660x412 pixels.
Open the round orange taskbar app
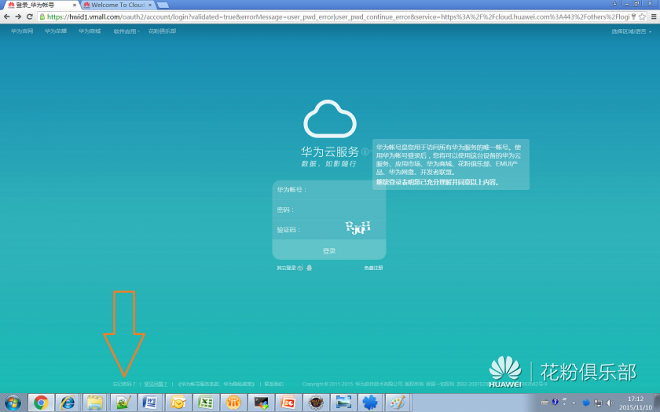(233, 403)
